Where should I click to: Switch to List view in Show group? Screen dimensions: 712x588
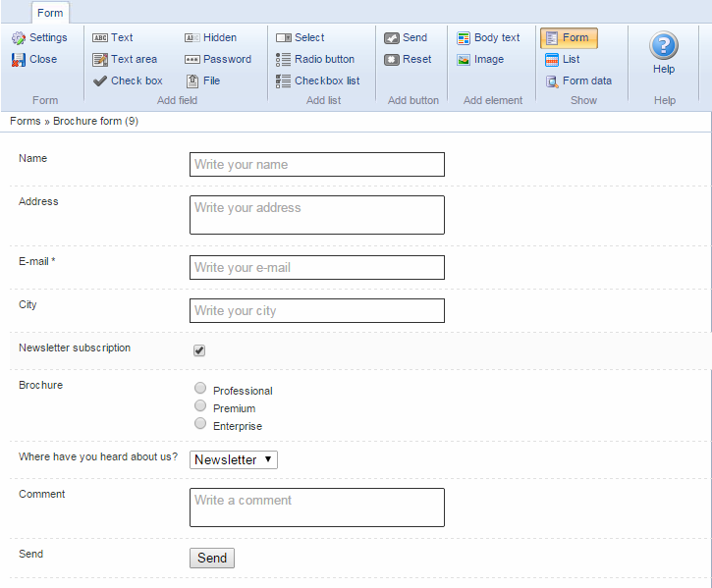(562, 59)
